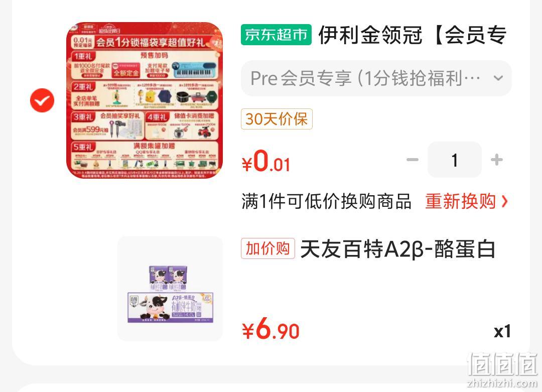Expand the Pre会员专享 specification dropdown
The image size is (542, 392).
[x=376, y=78]
